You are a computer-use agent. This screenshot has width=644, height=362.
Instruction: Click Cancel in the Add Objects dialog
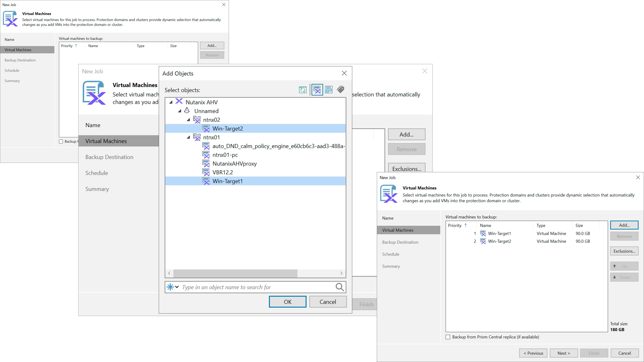click(328, 302)
